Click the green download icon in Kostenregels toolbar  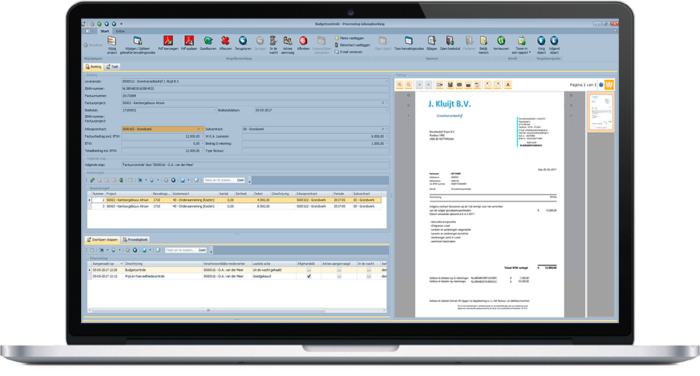click(121, 180)
